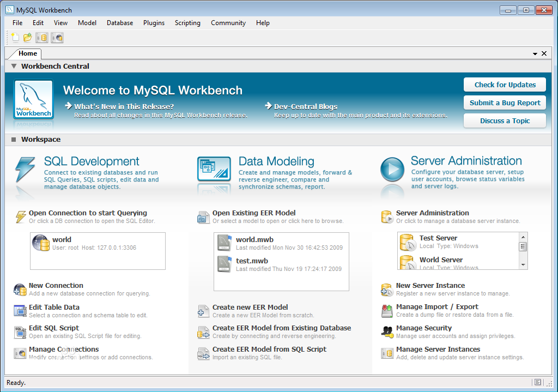This screenshot has width=558, height=392.
Task: Collapse the Workbench Central section
Action: coord(13,66)
